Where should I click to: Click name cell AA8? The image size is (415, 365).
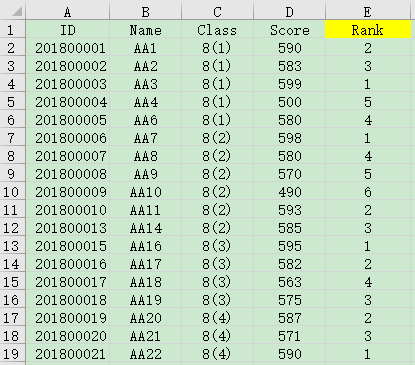point(146,156)
